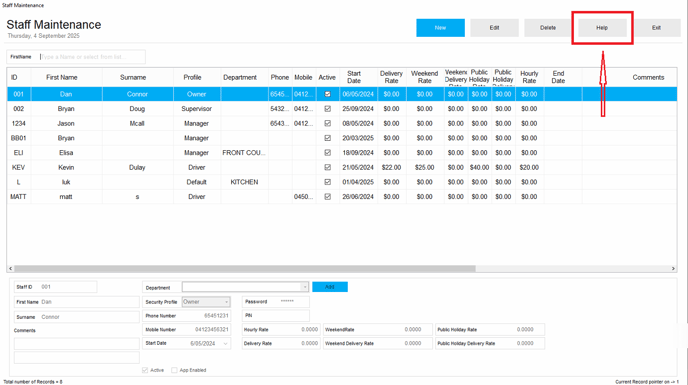
Task: Open the Security Profile dropdown
Action: (226, 302)
